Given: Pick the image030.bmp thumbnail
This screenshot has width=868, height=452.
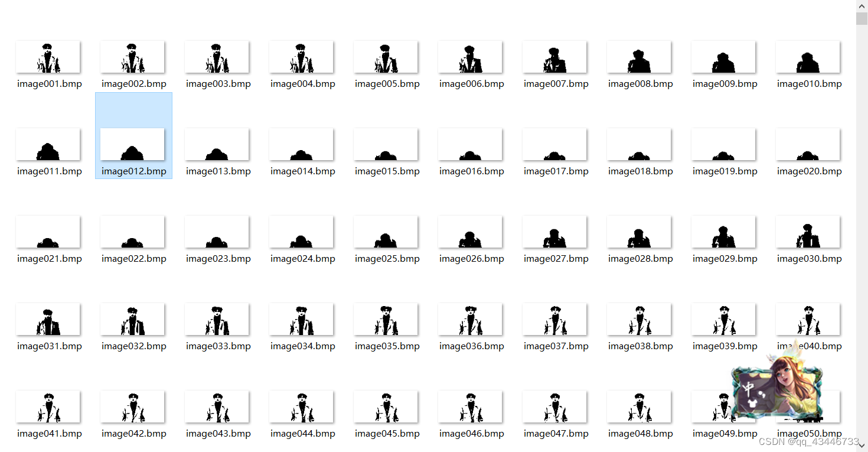Looking at the screenshot, I should click(x=808, y=232).
